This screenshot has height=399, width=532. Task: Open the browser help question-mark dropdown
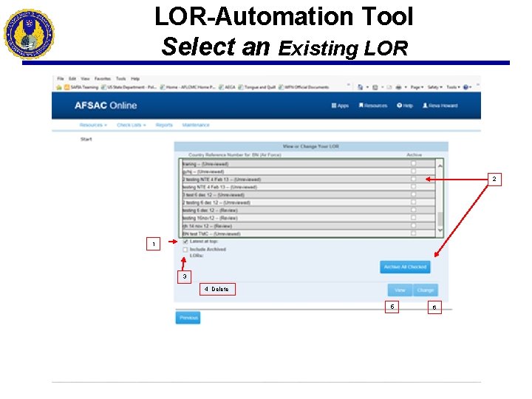[467, 87]
